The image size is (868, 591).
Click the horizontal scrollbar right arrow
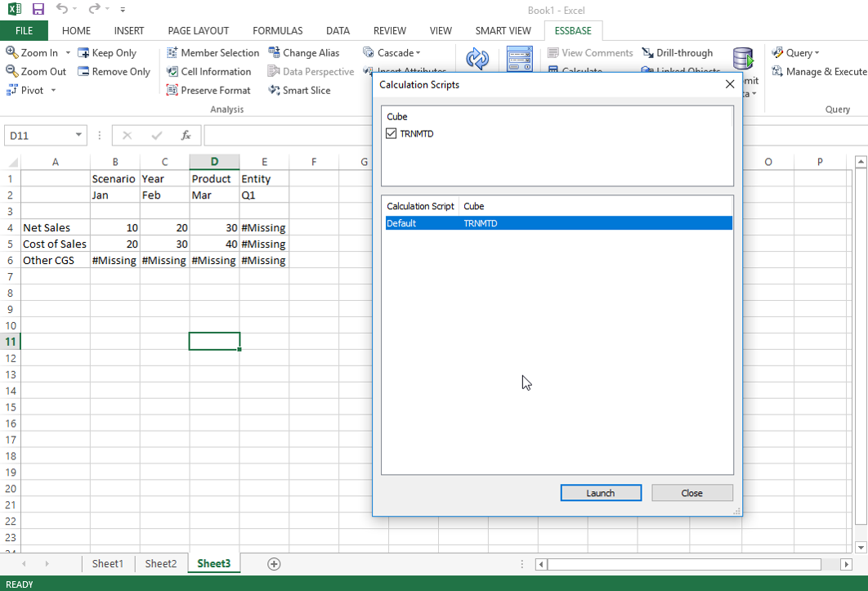coord(845,564)
